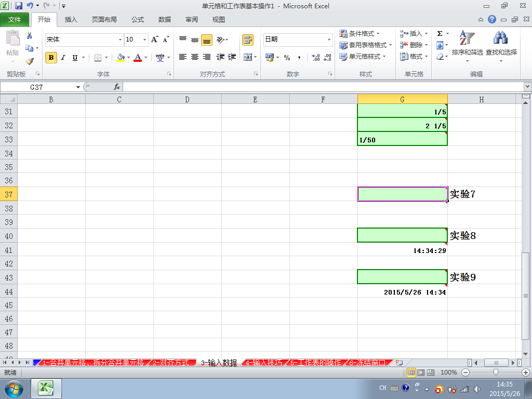Toggle top vertical alignment
The image size is (532, 399).
pyautogui.click(x=183, y=39)
